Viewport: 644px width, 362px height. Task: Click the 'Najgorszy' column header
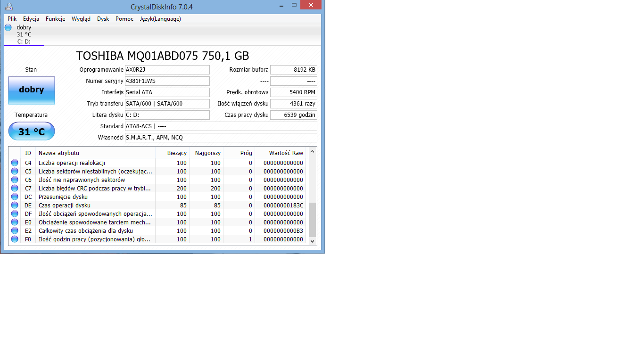(206, 153)
